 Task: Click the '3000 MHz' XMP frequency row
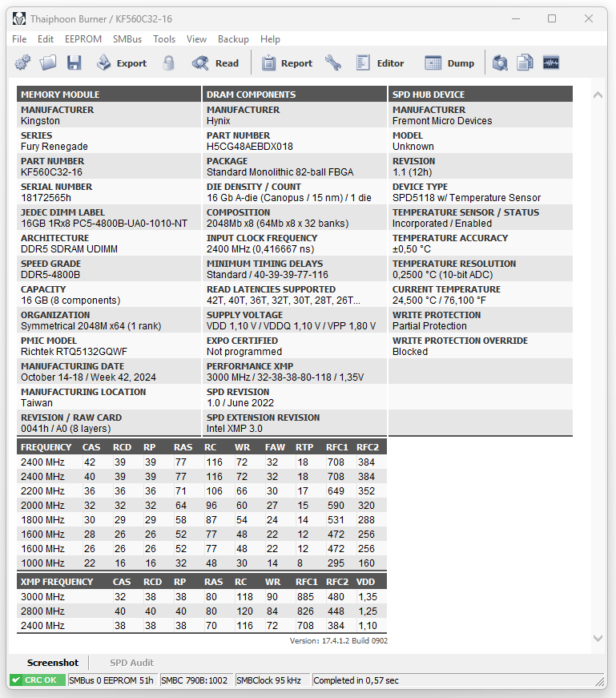tap(202, 597)
